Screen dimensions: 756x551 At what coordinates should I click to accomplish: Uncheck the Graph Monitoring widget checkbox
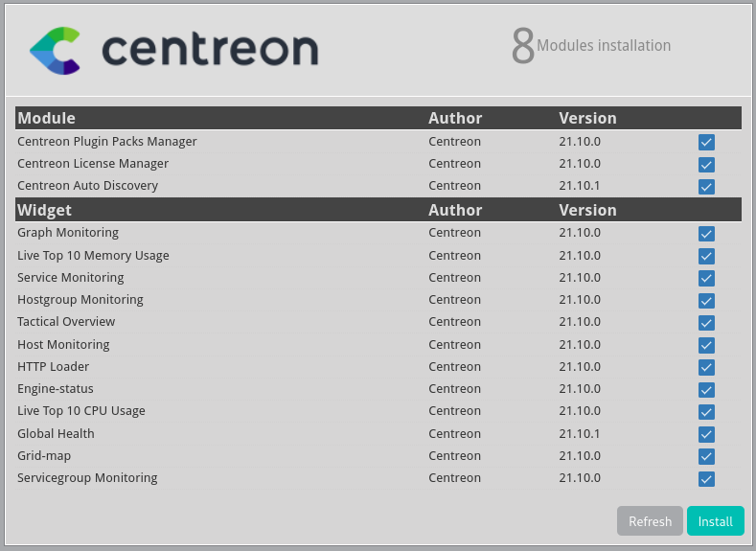[x=706, y=234]
